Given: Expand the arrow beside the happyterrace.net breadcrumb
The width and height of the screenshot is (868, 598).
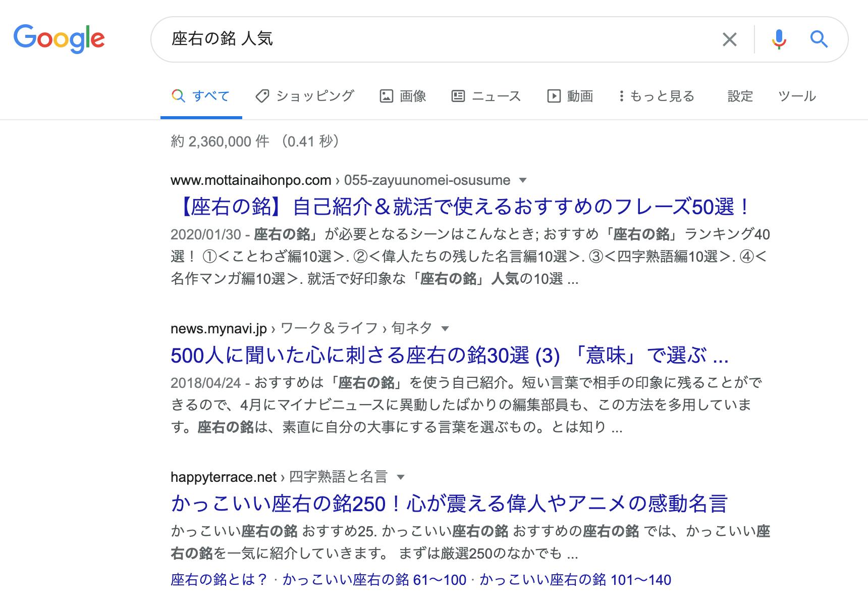Looking at the screenshot, I should click(401, 477).
